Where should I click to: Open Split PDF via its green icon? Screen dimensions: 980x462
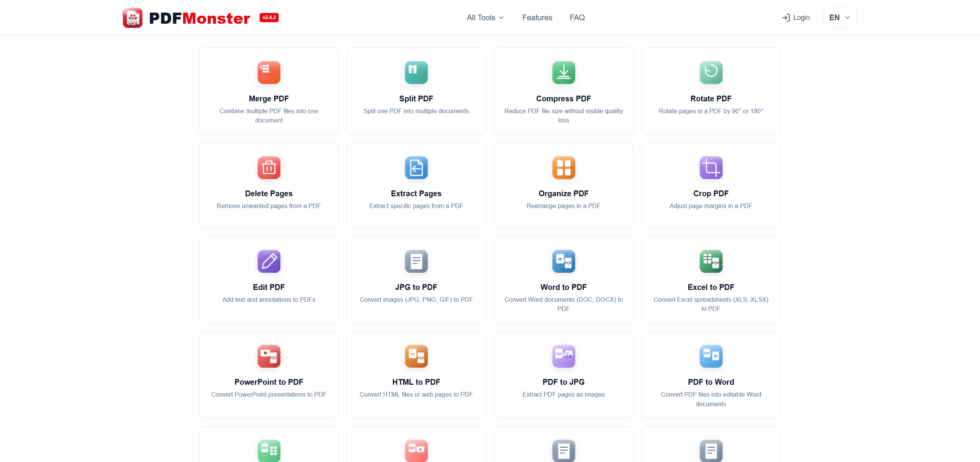(x=416, y=72)
